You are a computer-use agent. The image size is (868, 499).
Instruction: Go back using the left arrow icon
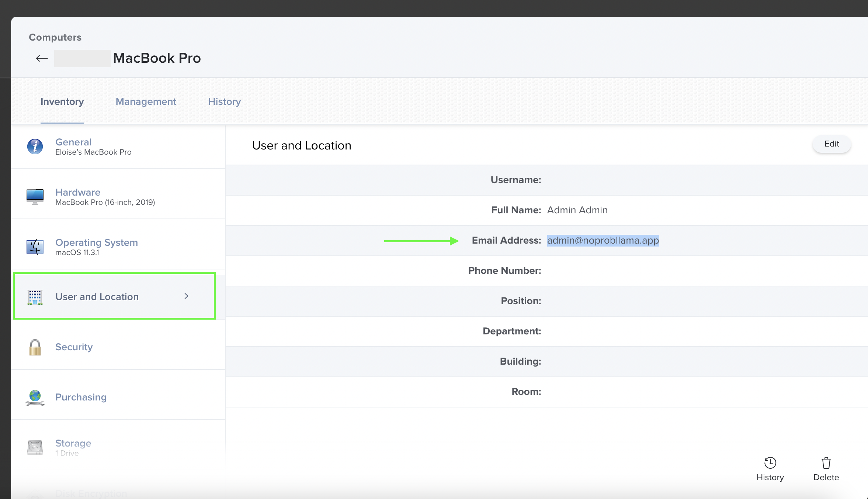42,58
